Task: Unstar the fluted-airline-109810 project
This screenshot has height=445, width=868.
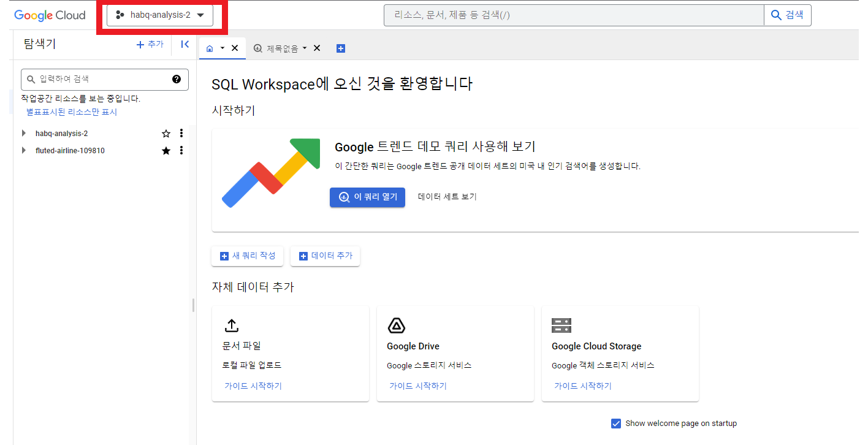Action: coord(166,150)
